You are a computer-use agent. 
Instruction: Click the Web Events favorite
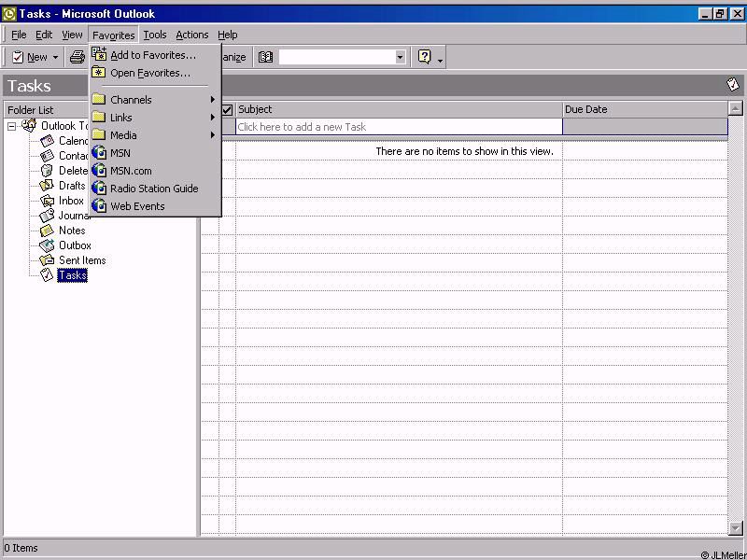[136, 206]
